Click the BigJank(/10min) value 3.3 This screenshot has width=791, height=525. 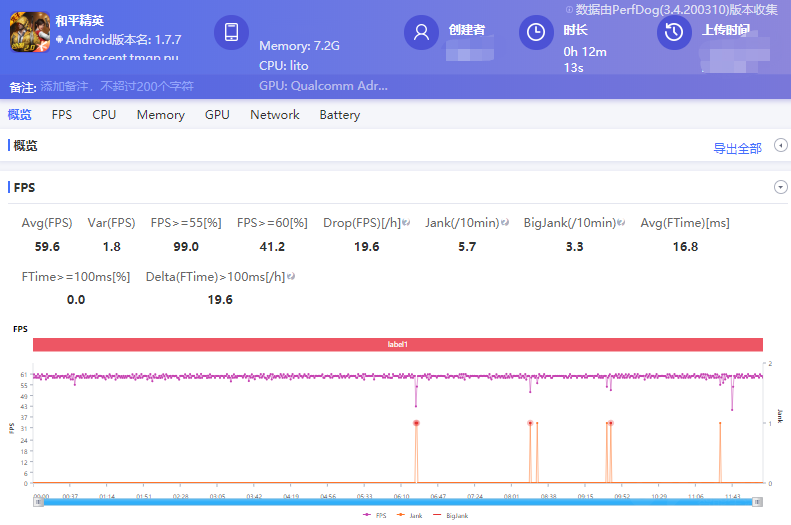[575, 247]
